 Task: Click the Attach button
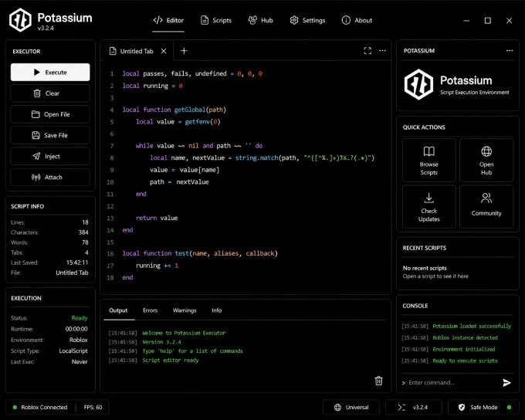(x=50, y=177)
